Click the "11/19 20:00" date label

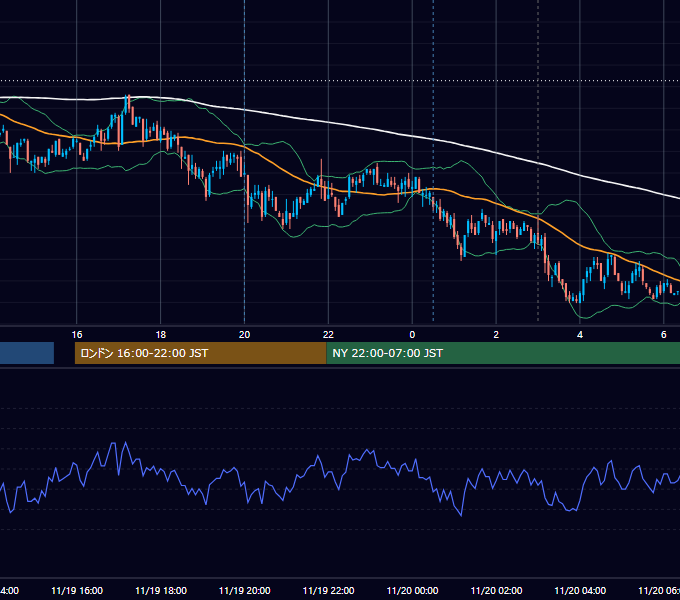coord(245,590)
